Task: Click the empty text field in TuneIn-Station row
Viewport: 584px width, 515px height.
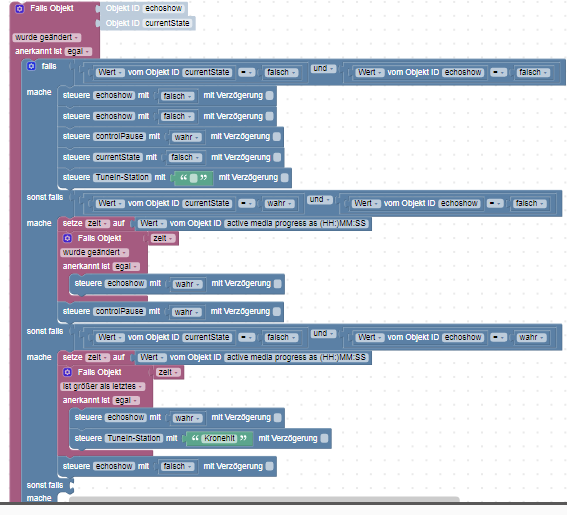Action: 193,178
